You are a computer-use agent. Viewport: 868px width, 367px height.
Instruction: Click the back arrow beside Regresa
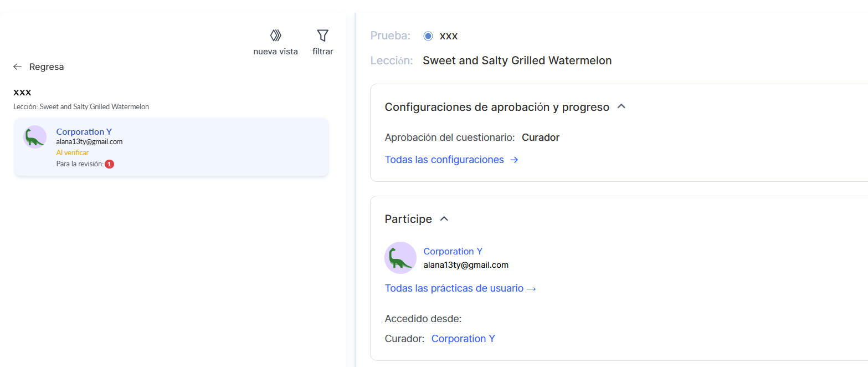click(x=18, y=67)
